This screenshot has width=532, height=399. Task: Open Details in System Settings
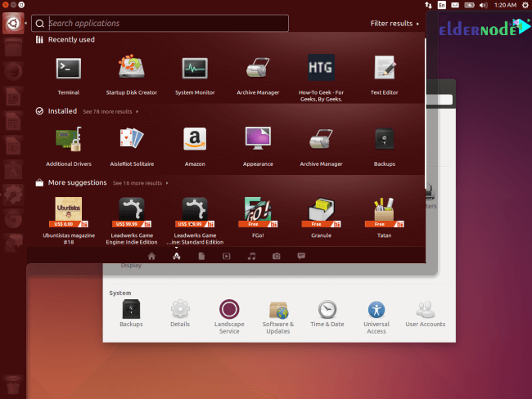pos(180,313)
